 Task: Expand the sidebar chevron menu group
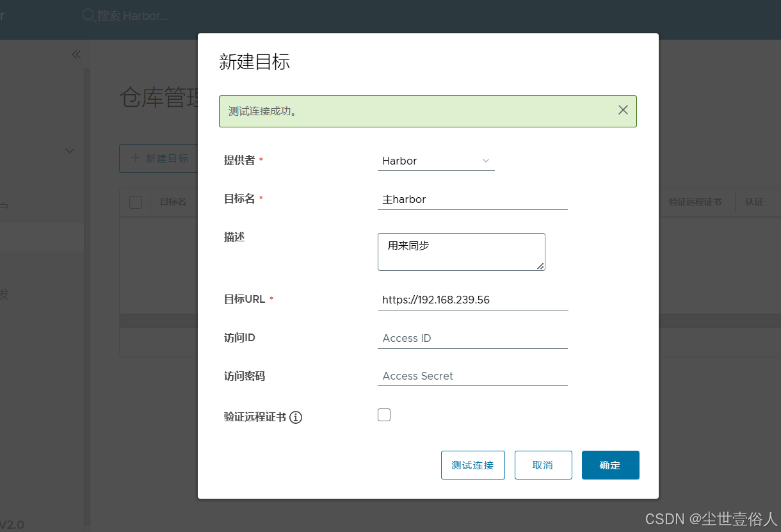(70, 151)
